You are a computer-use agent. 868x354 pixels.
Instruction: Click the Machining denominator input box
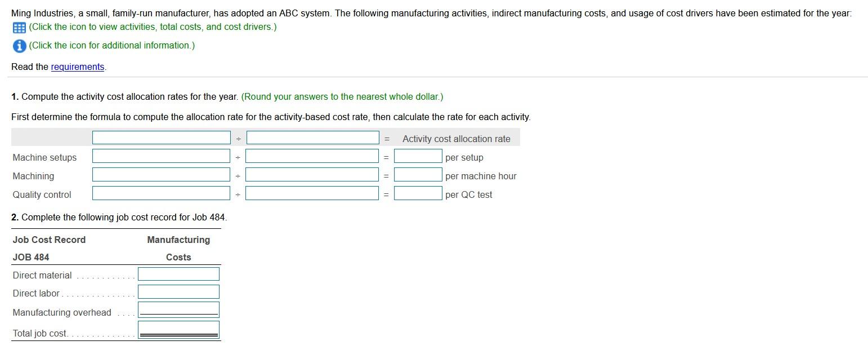point(313,174)
